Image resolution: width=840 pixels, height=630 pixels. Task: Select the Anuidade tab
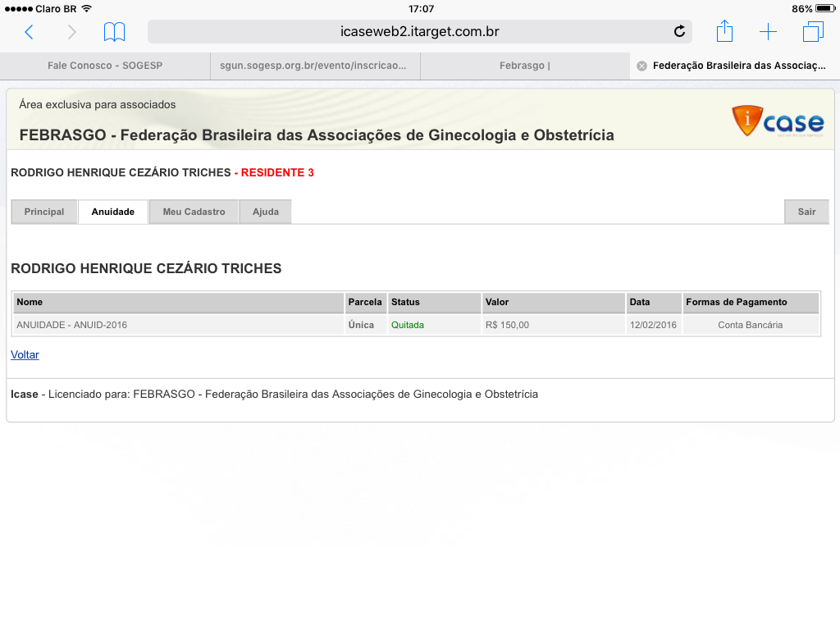pyautogui.click(x=113, y=212)
